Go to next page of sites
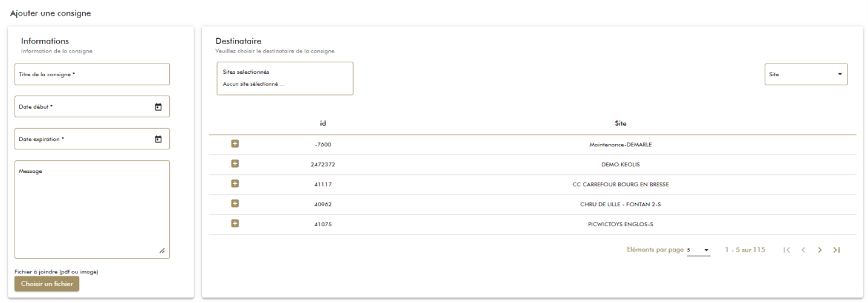The width and height of the screenshot is (868, 303). point(820,250)
